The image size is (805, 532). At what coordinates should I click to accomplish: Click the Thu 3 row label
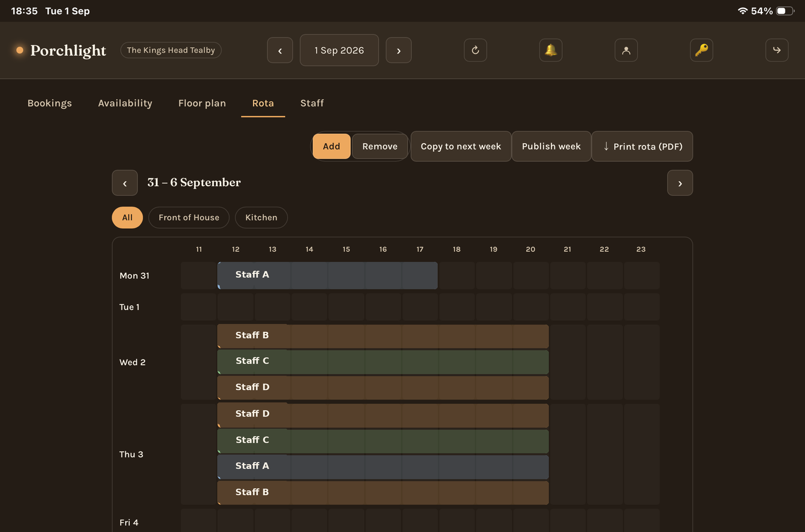131,454
